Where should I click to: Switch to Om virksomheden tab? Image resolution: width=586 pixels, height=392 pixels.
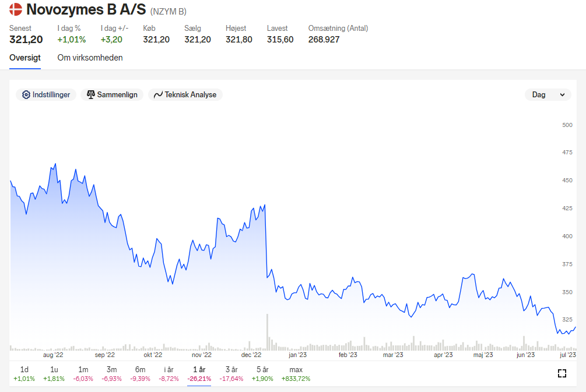click(90, 58)
